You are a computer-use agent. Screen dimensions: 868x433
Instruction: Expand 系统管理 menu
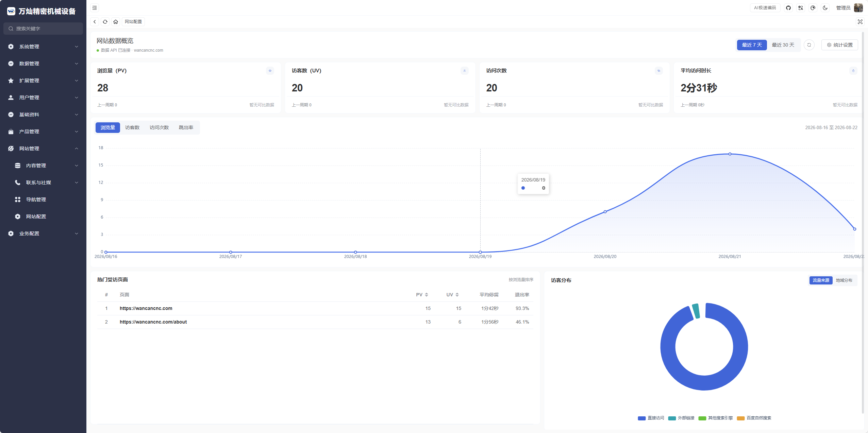pos(43,47)
